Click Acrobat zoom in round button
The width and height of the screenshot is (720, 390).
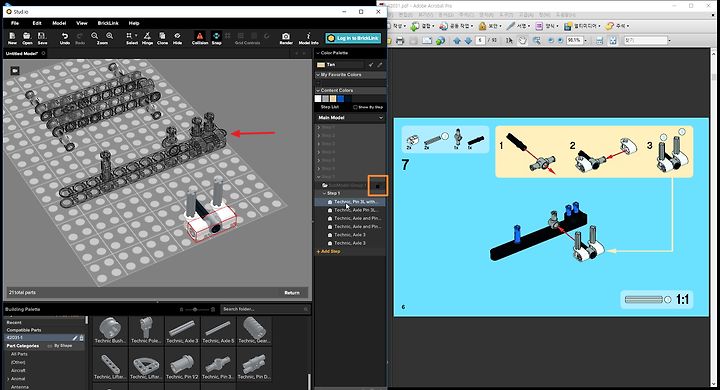(x=560, y=40)
